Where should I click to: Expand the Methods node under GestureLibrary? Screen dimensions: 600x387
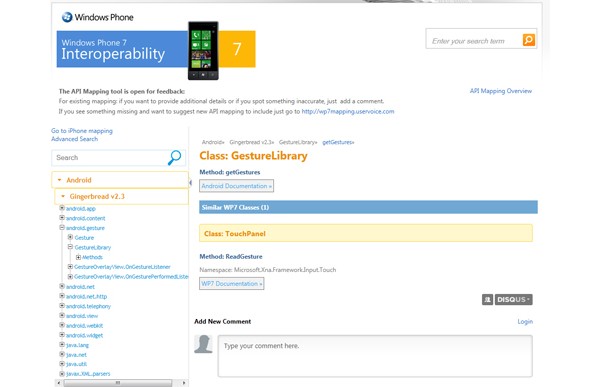[78, 257]
